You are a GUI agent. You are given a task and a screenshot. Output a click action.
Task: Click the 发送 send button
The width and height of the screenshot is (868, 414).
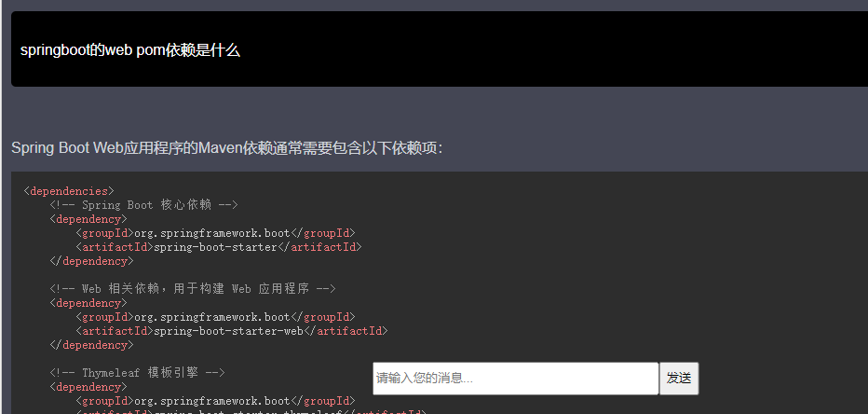click(679, 379)
